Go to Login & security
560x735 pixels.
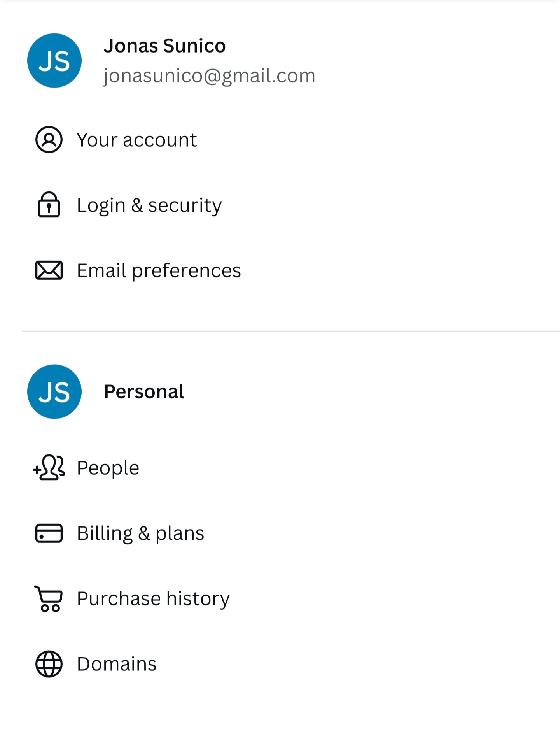click(149, 205)
